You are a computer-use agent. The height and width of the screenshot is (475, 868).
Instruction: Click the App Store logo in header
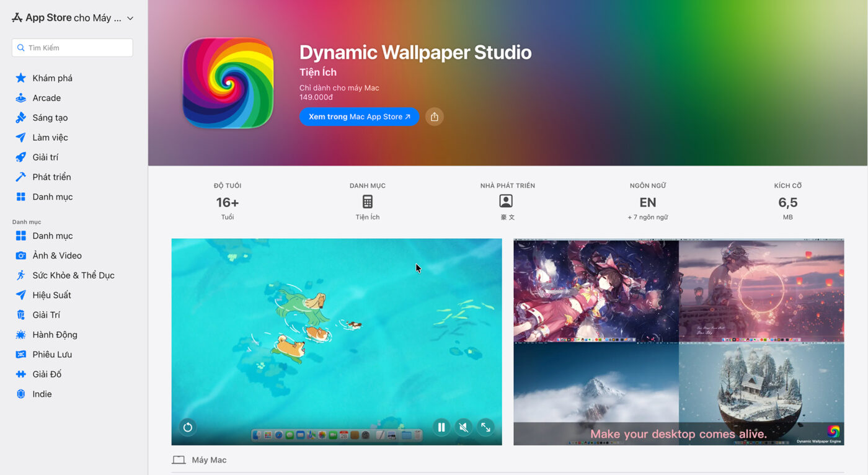point(17,18)
